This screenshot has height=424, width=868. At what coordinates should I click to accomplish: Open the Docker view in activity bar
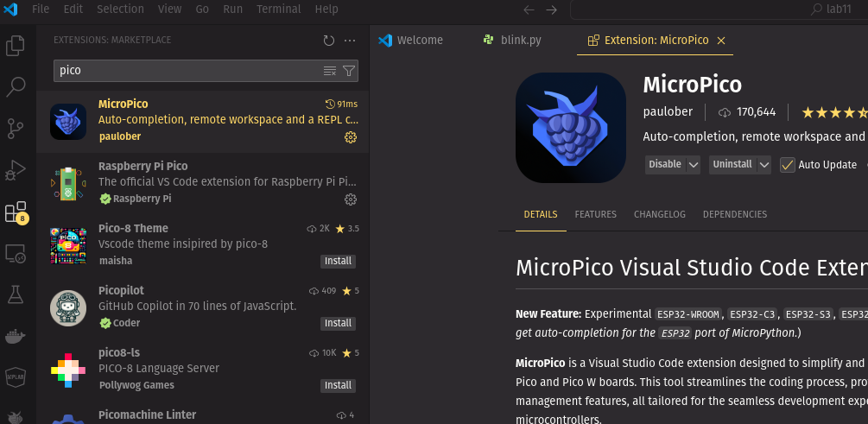16,336
